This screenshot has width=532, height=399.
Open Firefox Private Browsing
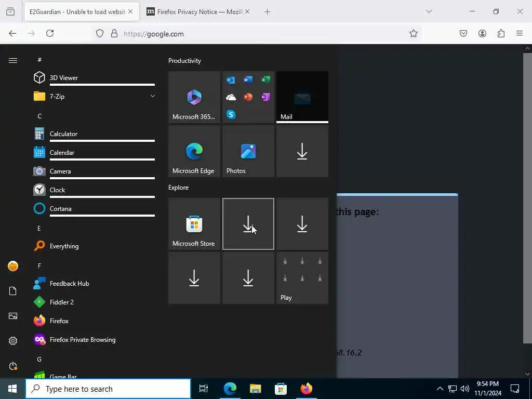point(94,340)
